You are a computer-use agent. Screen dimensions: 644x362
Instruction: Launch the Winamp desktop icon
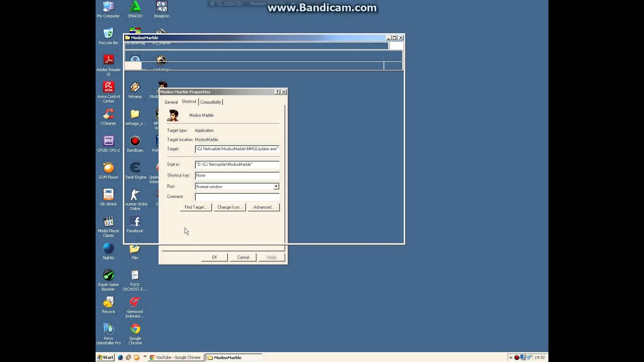click(135, 90)
